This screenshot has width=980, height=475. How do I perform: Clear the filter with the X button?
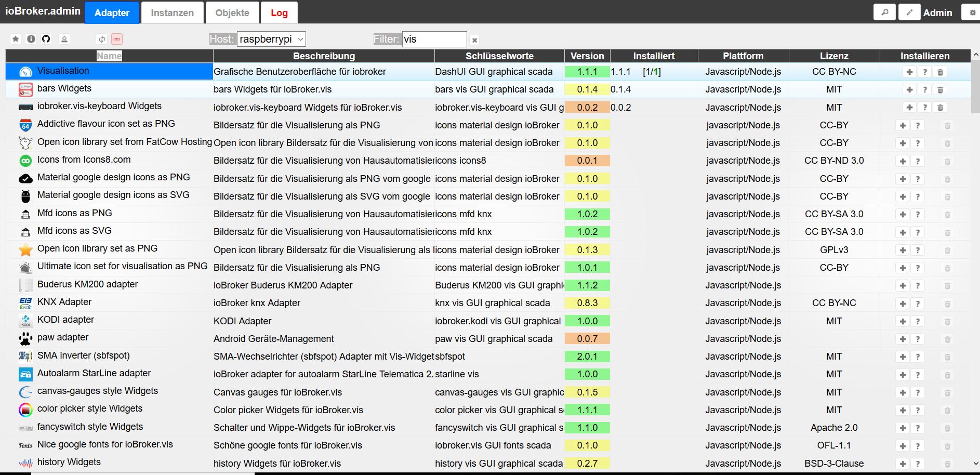(474, 40)
